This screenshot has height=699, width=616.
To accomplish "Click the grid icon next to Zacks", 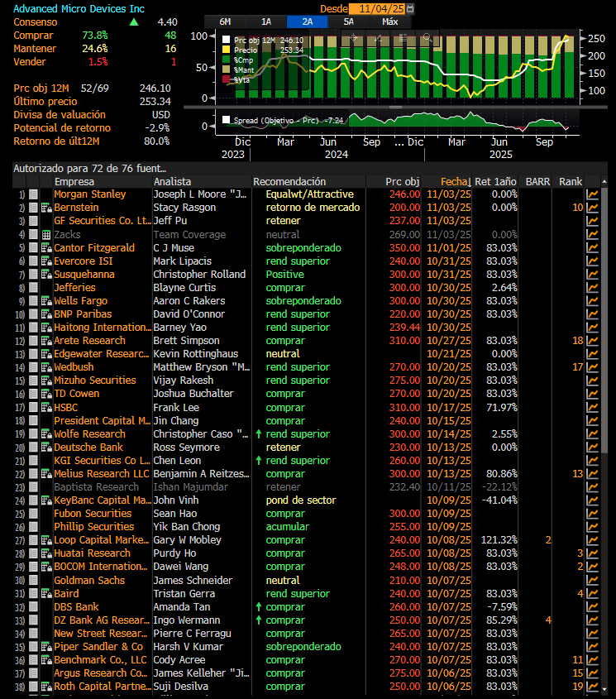I will tap(46, 234).
